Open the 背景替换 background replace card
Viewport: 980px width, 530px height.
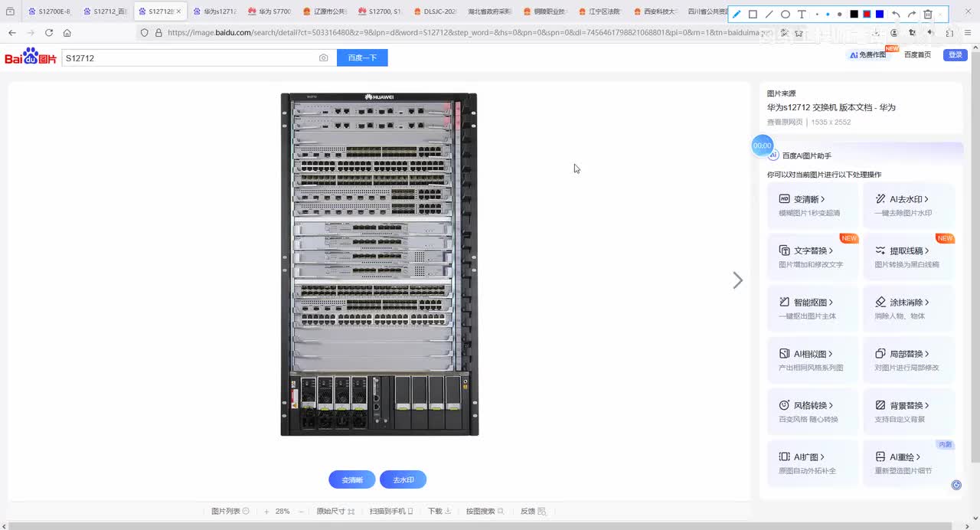(x=909, y=411)
